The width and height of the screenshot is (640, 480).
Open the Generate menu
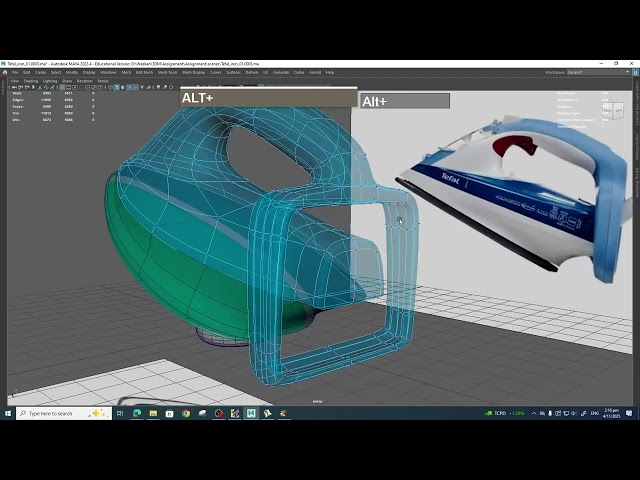(281, 72)
